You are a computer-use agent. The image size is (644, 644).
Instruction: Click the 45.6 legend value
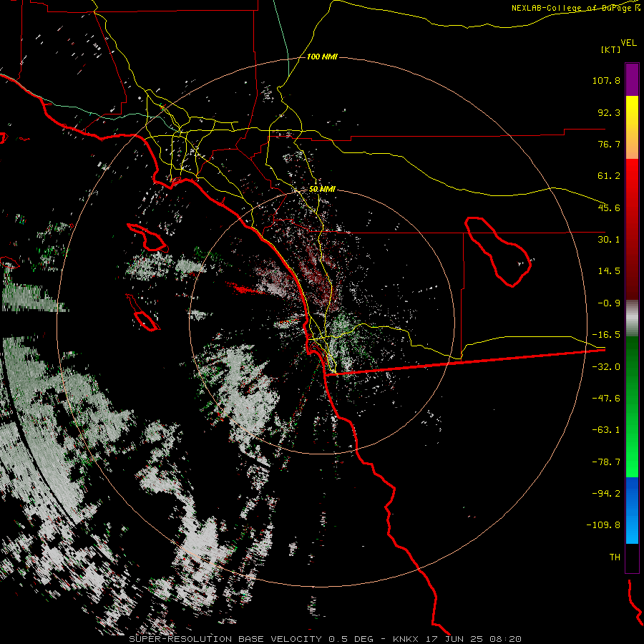(x=609, y=208)
